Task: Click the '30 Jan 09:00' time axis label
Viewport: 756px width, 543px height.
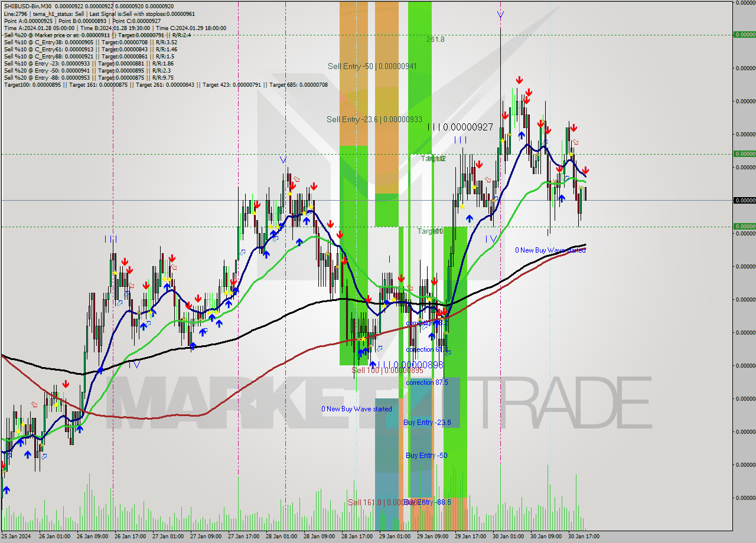Action: coord(546,537)
